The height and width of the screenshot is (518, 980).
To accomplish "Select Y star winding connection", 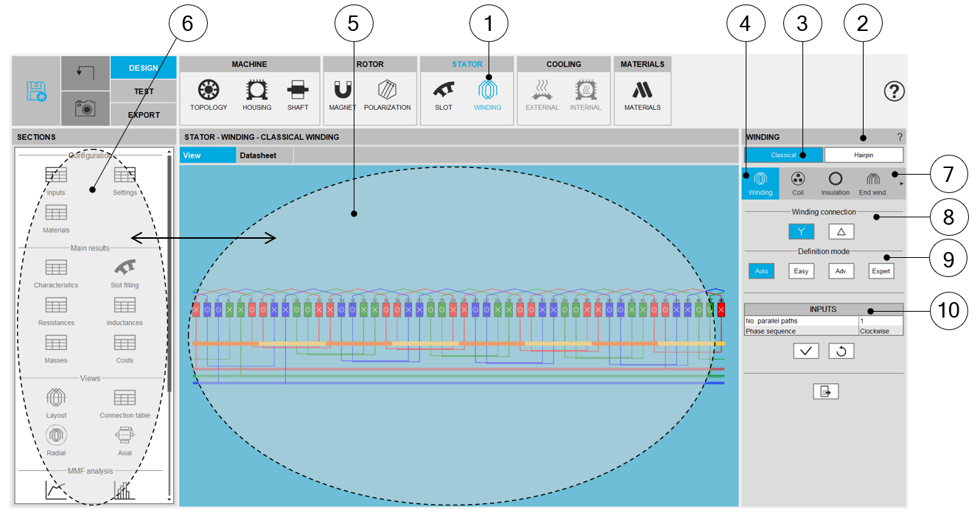I will (x=801, y=231).
